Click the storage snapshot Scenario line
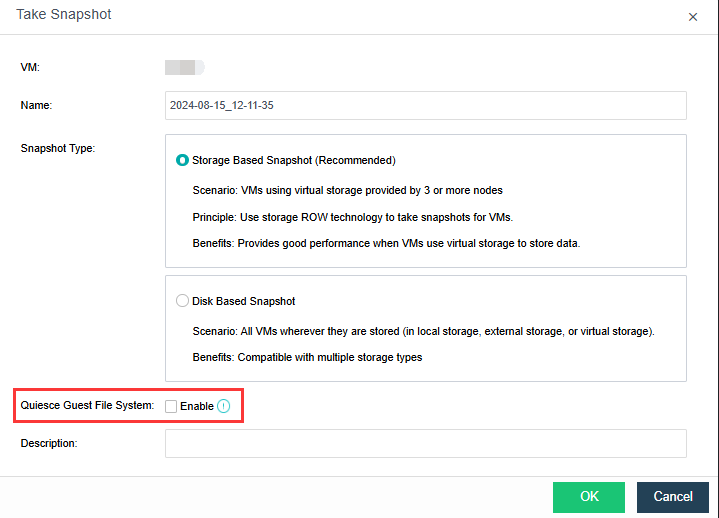The width and height of the screenshot is (719, 518). [347, 190]
